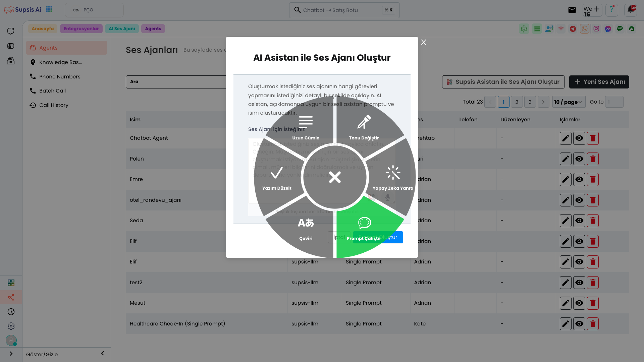Image resolution: width=644 pixels, height=362 pixels.
Task: Open the apps grid next to Supsis Ai
Action: [x=49, y=9]
